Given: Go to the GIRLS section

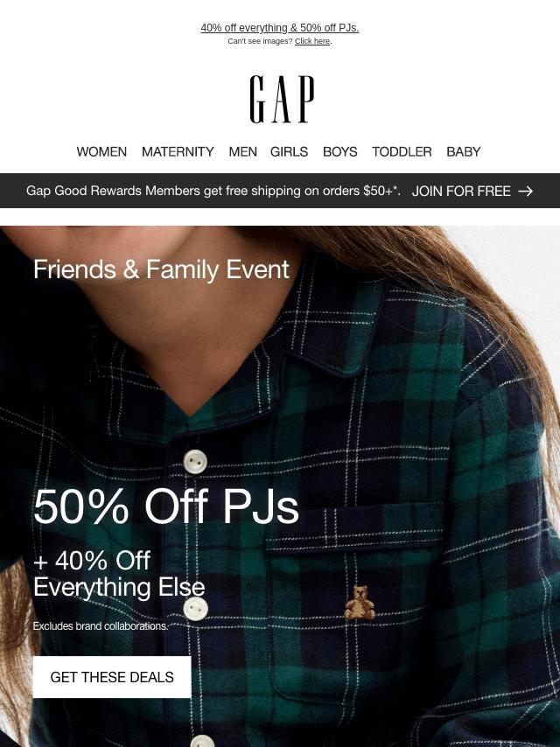Looking at the screenshot, I should [289, 151].
